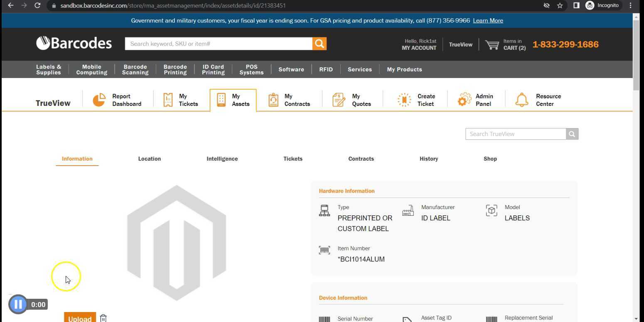
Task: Open the Intelligence tab
Action: point(222,159)
